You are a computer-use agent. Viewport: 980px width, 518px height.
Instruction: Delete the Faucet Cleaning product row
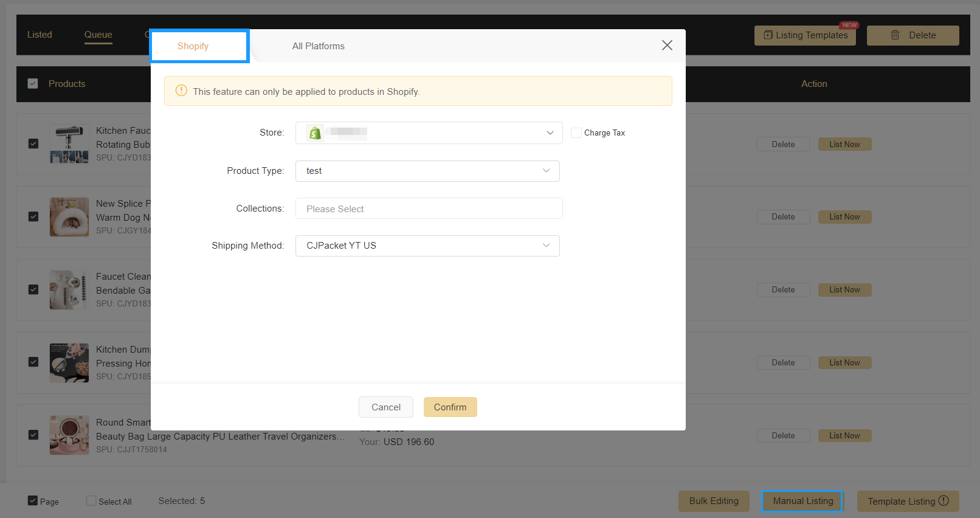[x=783, y=290]
